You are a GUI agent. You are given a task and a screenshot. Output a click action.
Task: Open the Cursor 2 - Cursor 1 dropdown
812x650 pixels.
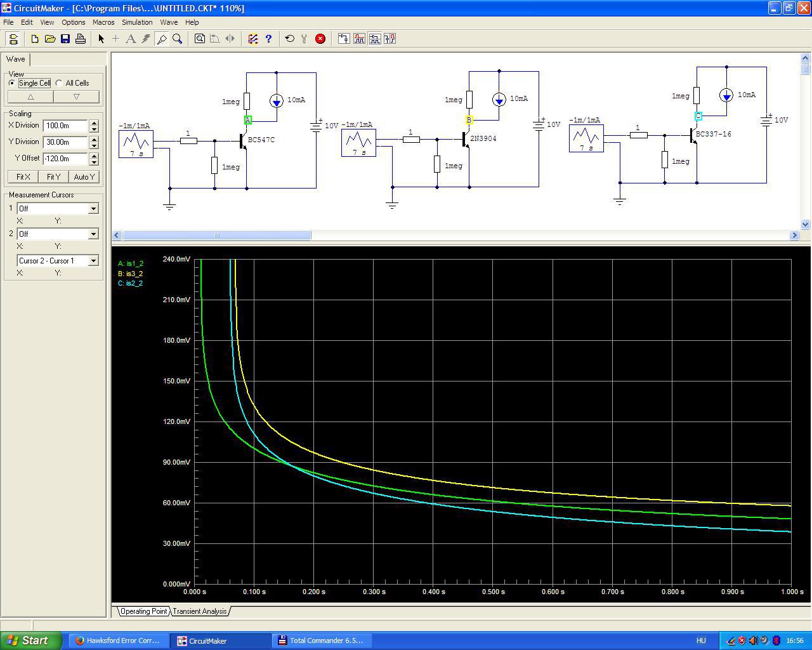[x=93, y=261]
